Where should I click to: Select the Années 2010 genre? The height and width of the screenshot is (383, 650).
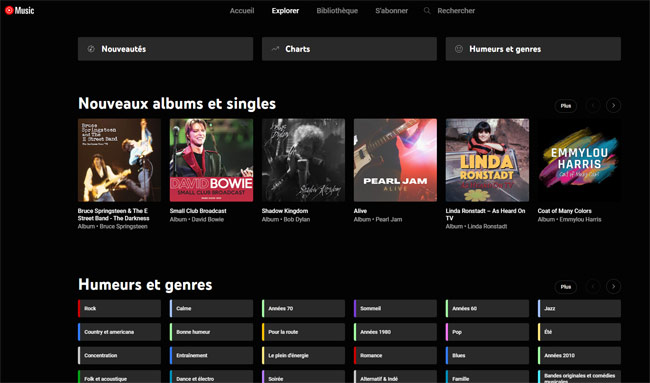pos(579,356)
